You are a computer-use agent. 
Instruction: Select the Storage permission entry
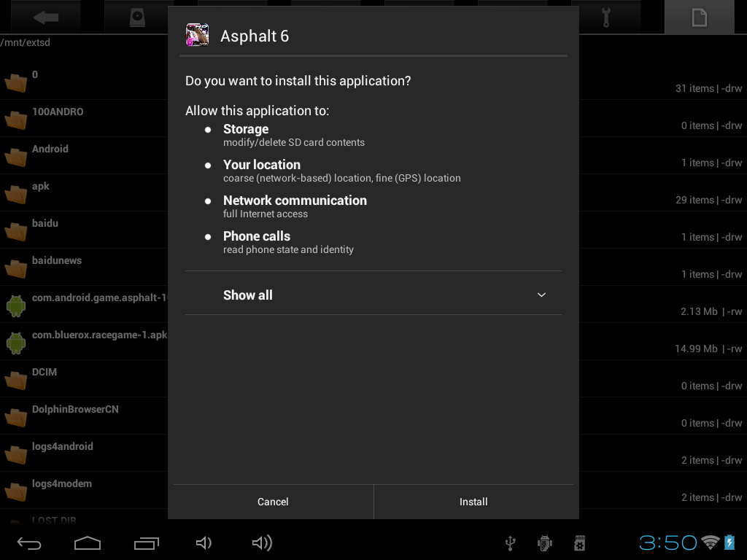(293, 135)
